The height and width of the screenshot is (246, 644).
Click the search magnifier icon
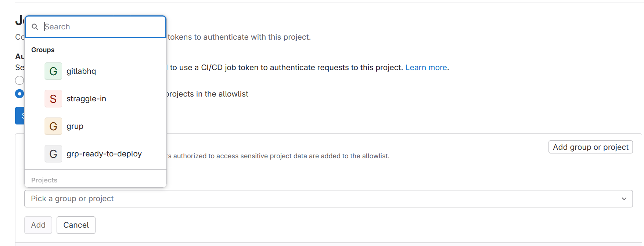click(x=35, y=26)
